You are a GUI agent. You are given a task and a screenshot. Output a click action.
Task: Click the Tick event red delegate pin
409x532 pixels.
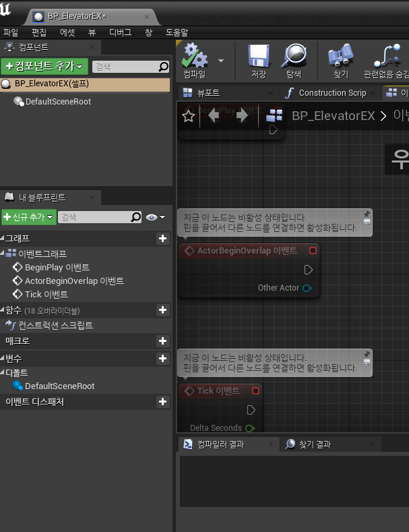[x=256, y=391]
